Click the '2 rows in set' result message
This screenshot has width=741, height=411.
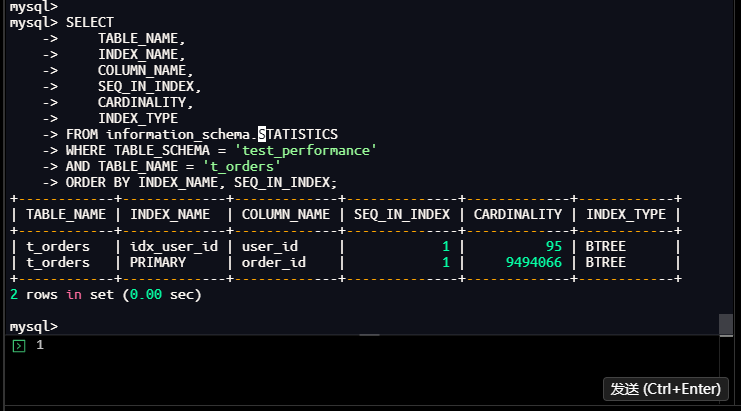106,295
